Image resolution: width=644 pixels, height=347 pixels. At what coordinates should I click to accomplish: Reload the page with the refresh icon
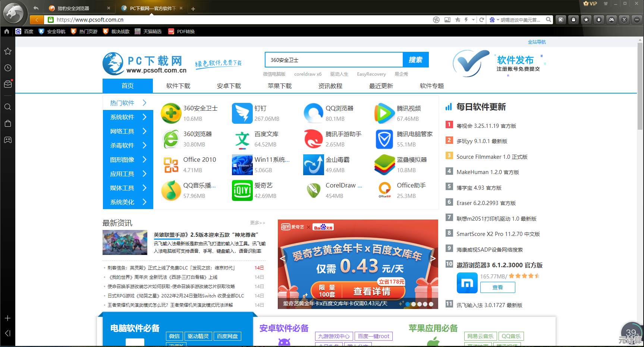pos(482,20)
